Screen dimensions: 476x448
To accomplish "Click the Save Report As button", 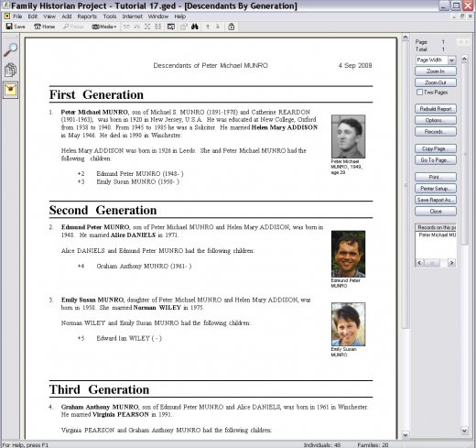I will coord(436,200).
